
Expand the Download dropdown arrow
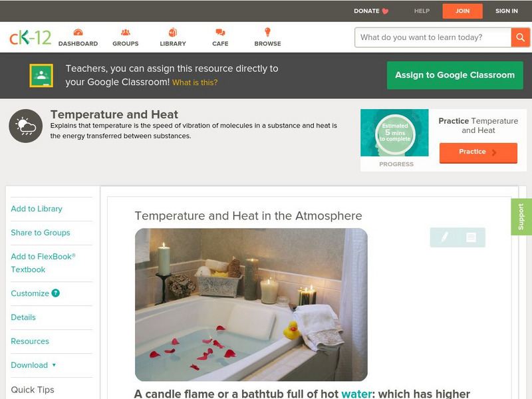click(54, 365)
